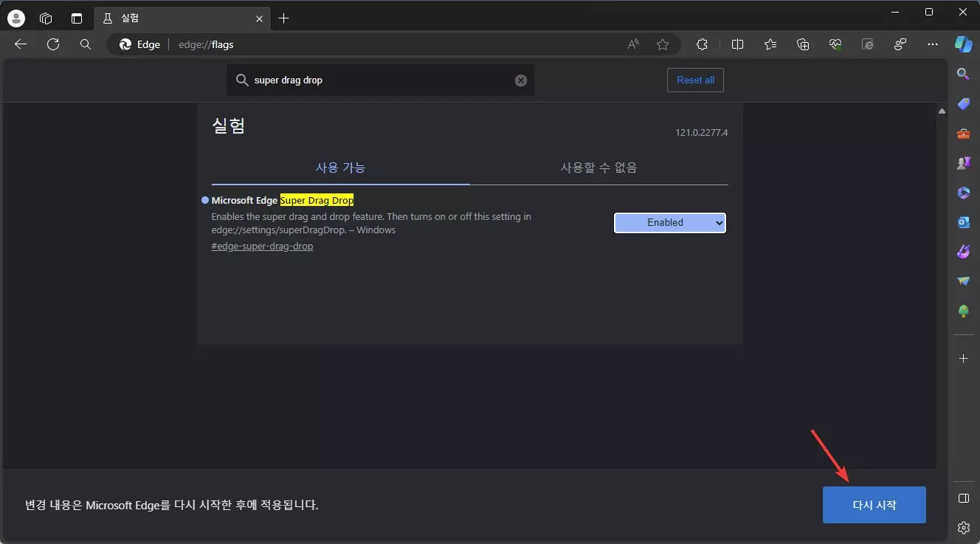Open the collections icon

[x=804, y=44]
